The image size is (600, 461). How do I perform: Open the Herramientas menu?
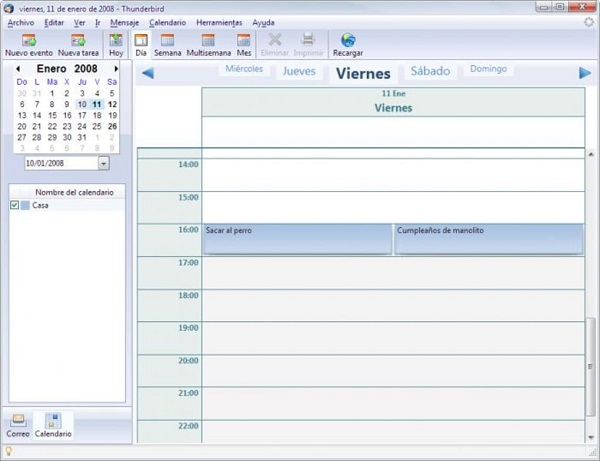pos(219,23)
